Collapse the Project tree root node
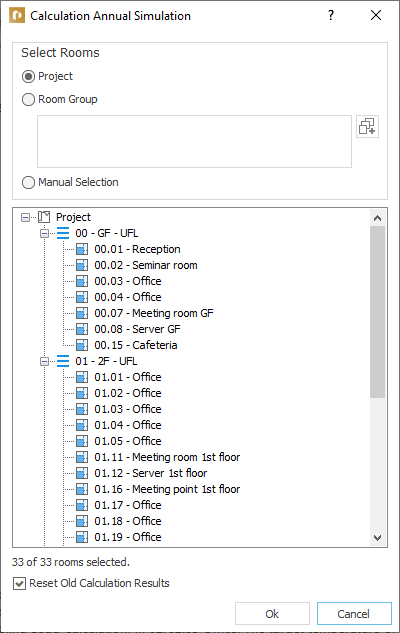The width and height of the screenshot is (400, 633). (x=25, y=218)
